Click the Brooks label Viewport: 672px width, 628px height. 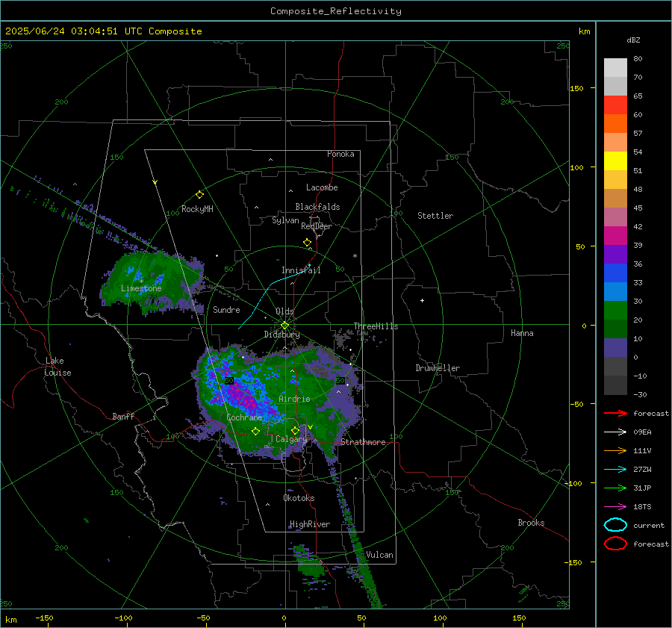coord(531,523)
